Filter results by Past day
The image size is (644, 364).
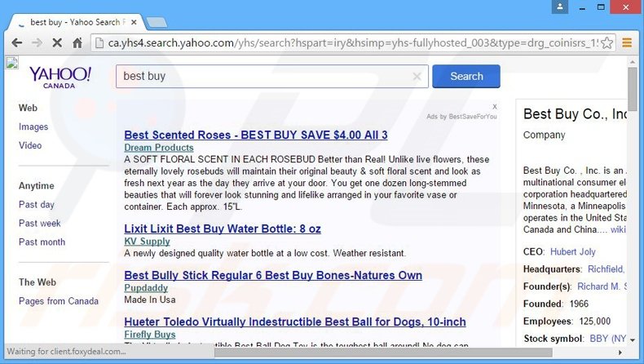pos(36,204)
